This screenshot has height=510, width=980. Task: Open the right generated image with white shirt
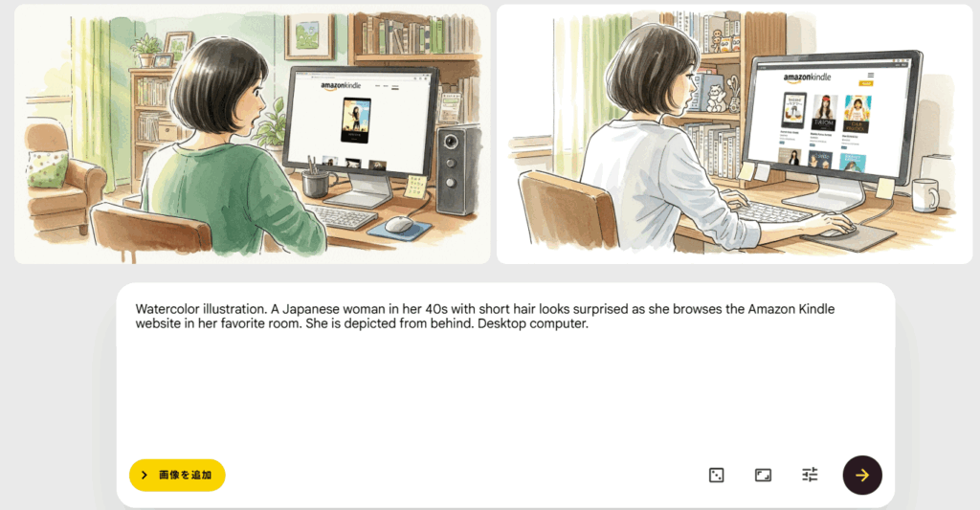click(734, 134)
